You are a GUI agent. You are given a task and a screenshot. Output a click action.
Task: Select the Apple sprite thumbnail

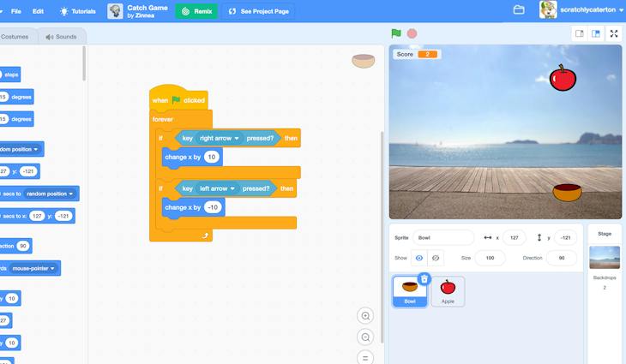[448, 291]
